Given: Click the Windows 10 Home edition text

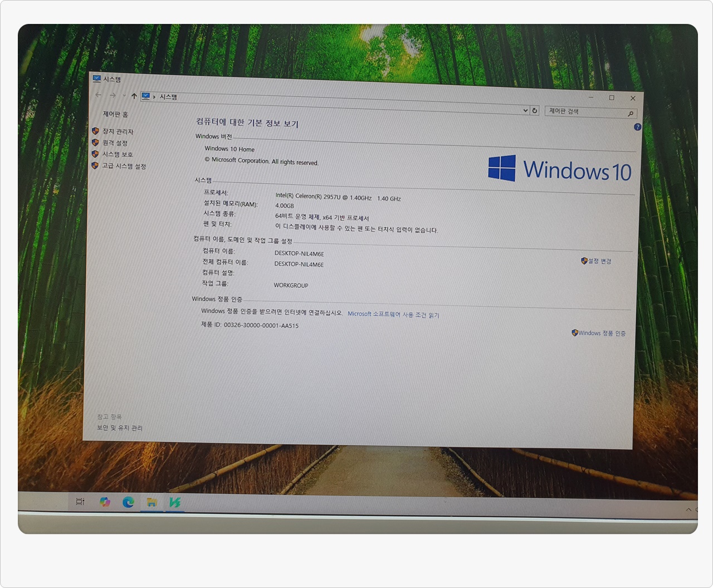Looking at the screenshot, I should coord(229,149).
